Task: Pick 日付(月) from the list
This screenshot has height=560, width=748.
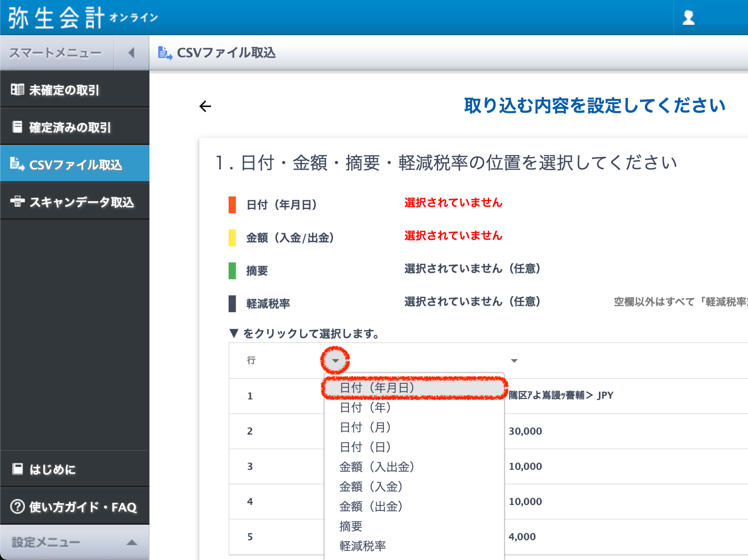Action: (365, 427)
